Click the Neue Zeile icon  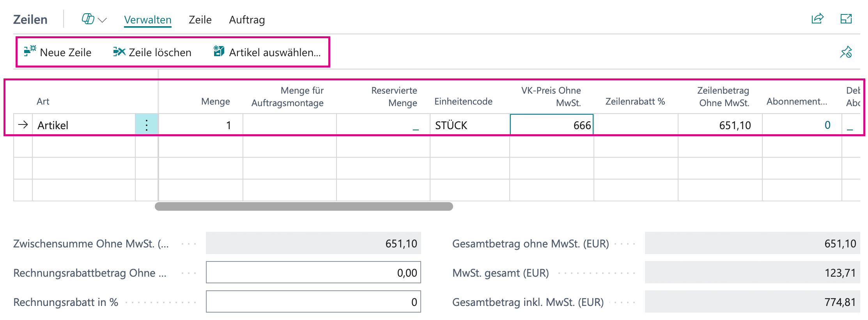[30, 51]
